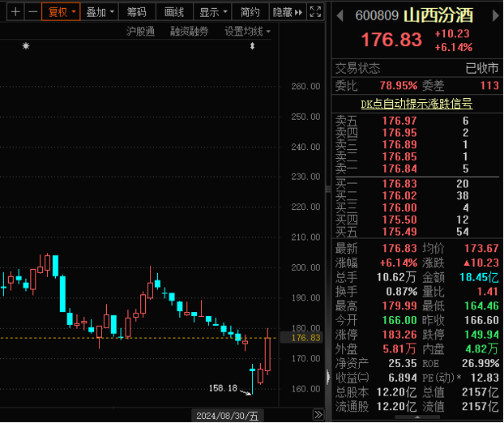Click the 最低 value 164.46

[481, 306]
